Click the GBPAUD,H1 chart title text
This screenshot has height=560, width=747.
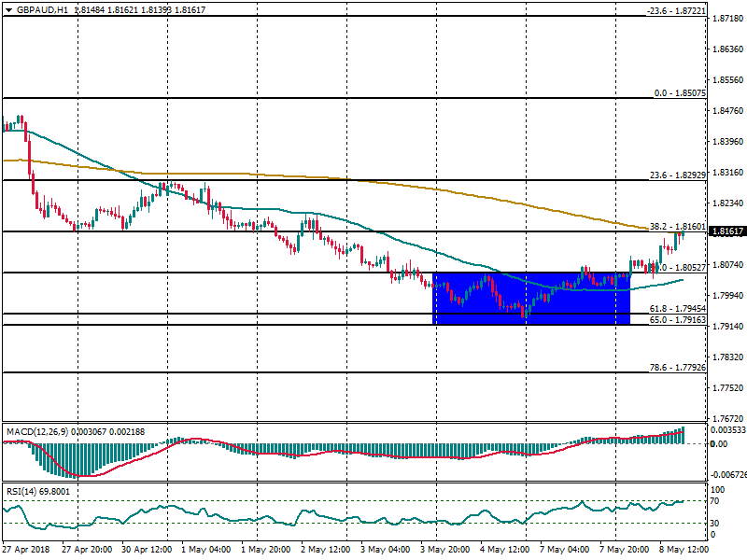43,9
